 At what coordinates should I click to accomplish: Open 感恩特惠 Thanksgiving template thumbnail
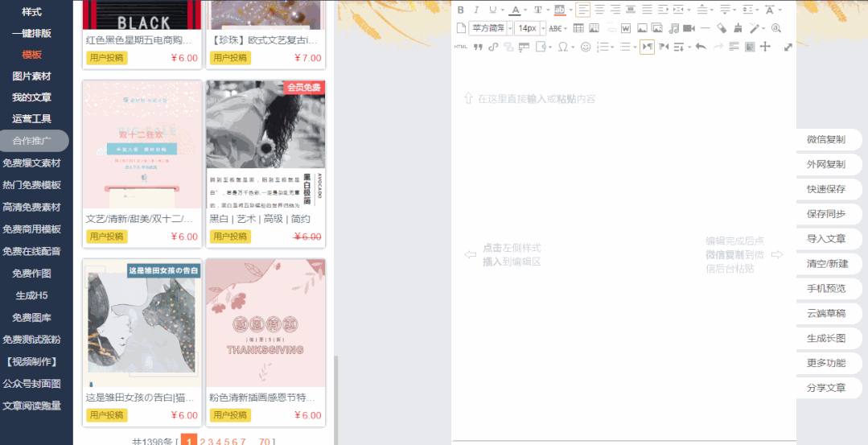(x=265, y=323)
